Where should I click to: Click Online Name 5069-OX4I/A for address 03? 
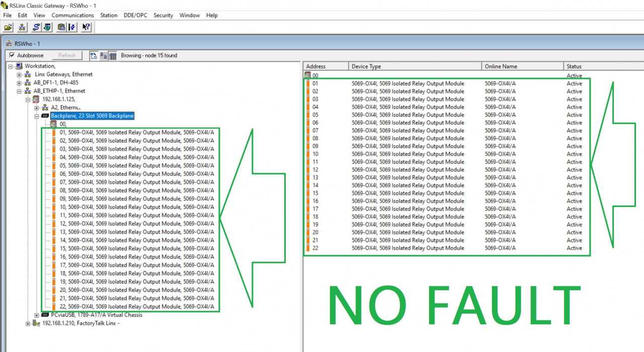coord(500,99)
